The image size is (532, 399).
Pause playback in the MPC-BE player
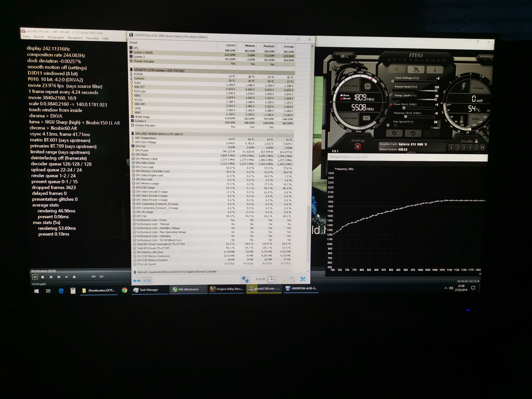(35, 277)
